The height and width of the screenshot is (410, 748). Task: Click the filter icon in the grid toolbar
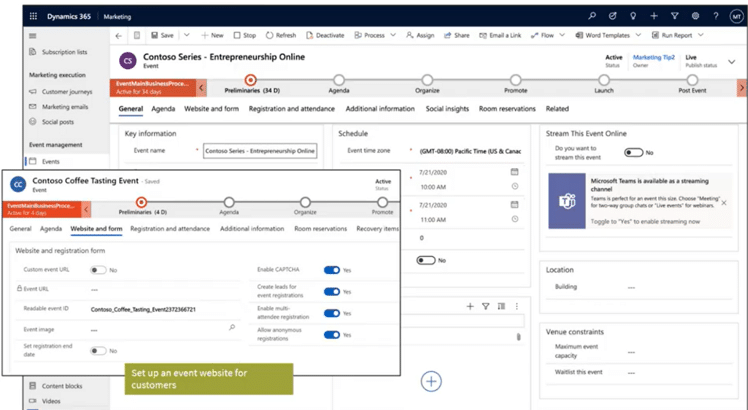coord(485,306)
